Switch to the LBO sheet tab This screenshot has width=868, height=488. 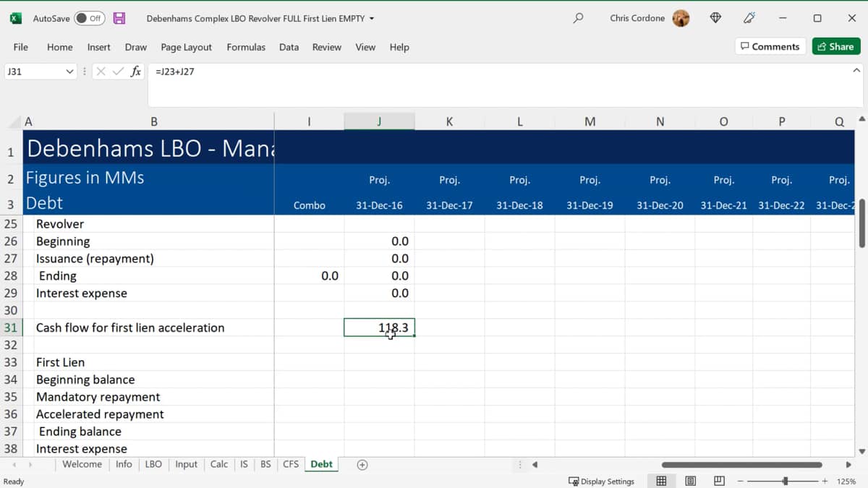pyautogui.click(x=153, y=464)
